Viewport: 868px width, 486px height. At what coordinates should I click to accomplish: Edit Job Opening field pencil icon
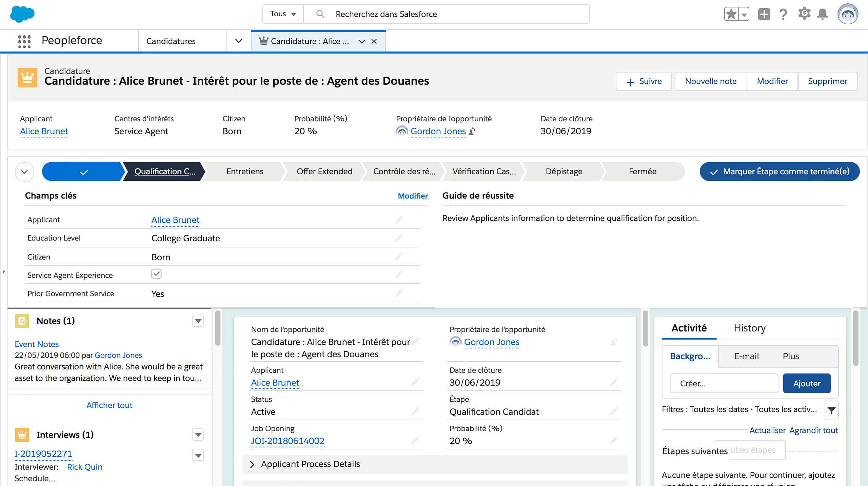415,441
